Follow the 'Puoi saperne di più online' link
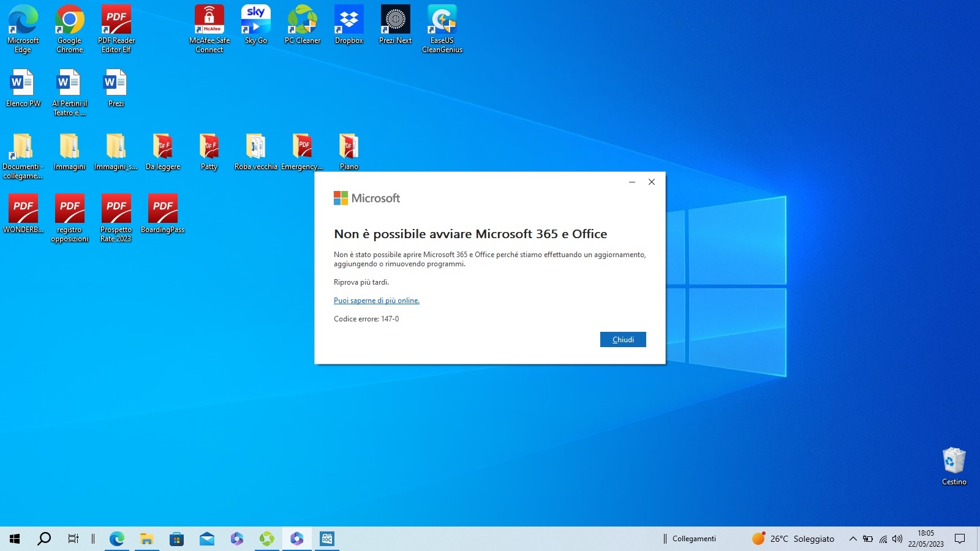This screenshot has width=980, height=551. pyautogui.click(x=377, y=301)
